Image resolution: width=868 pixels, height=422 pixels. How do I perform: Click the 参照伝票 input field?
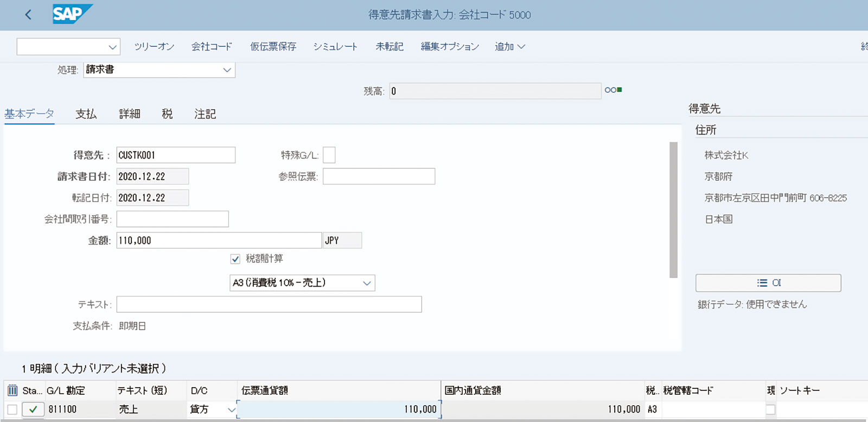tap(379, 177)
